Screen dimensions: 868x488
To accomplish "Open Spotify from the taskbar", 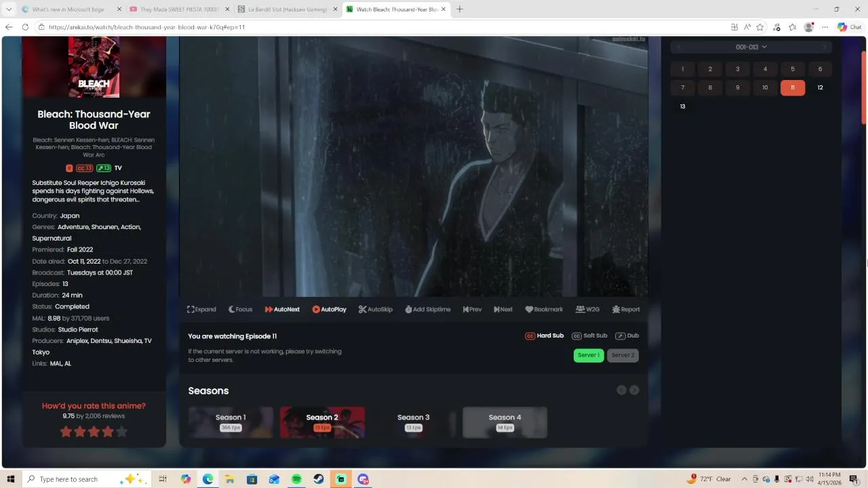I will point(296,479).
